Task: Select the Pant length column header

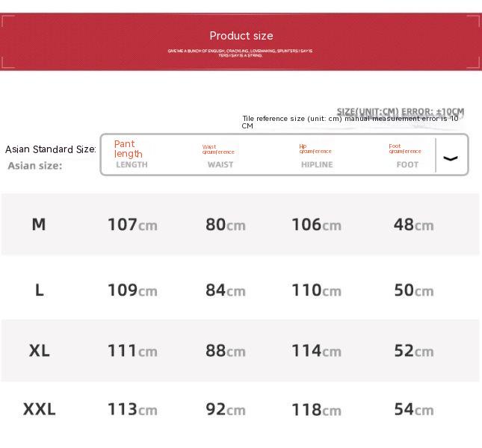Action: click(x=129, y=149)
